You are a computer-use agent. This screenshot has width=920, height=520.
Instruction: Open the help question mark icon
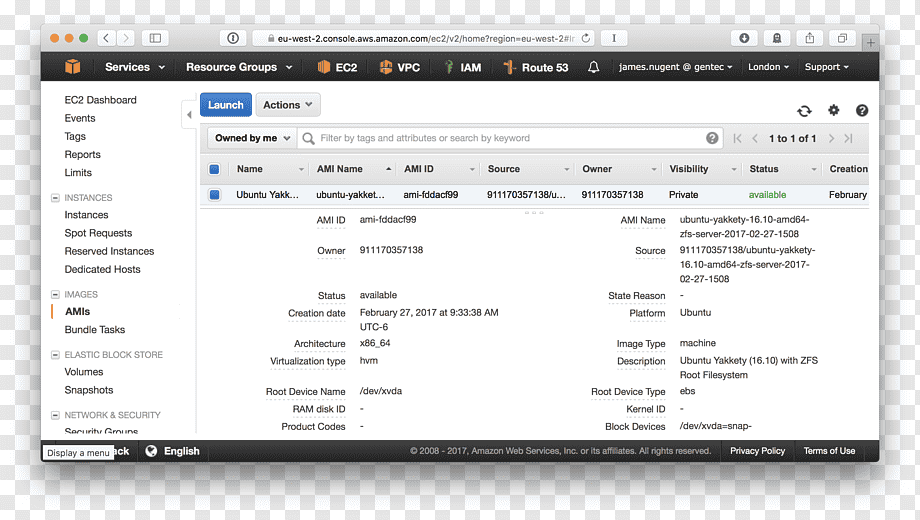(x=862, y=110)
